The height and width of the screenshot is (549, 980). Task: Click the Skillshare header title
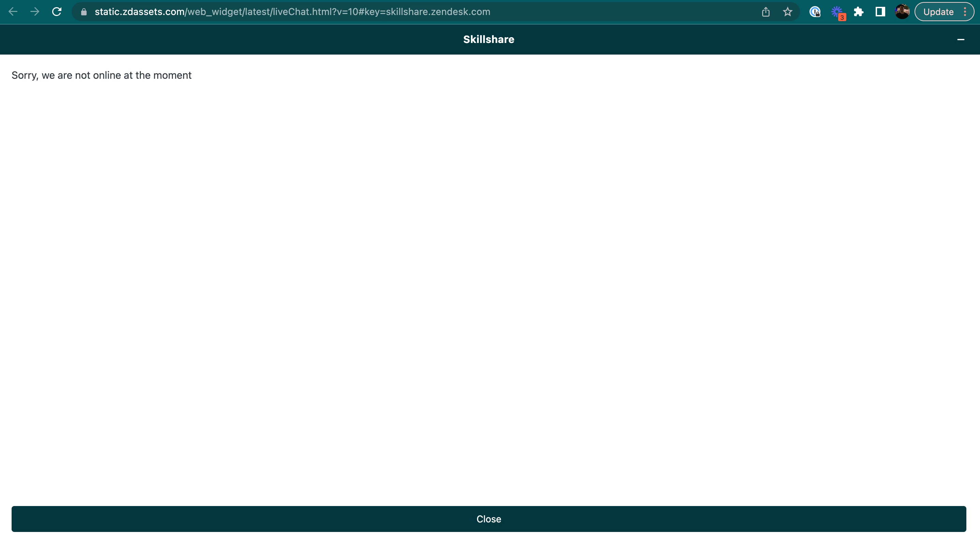click(x=489, y=40)
